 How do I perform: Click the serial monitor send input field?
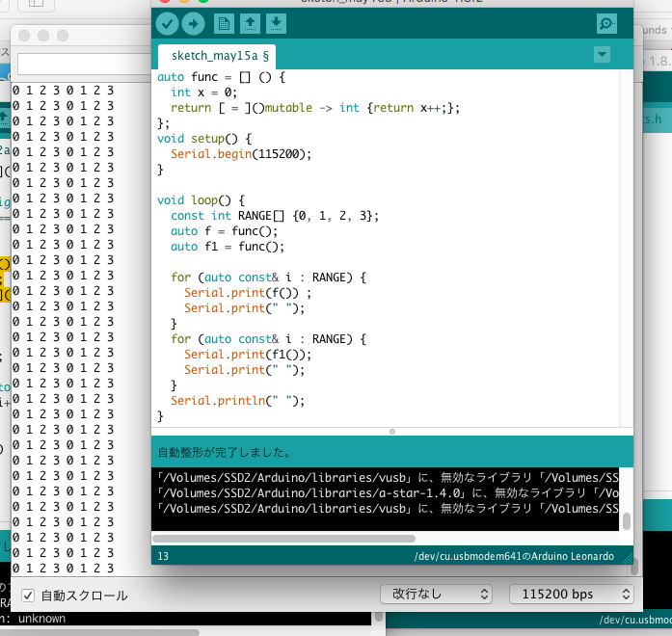click(85, 65)
